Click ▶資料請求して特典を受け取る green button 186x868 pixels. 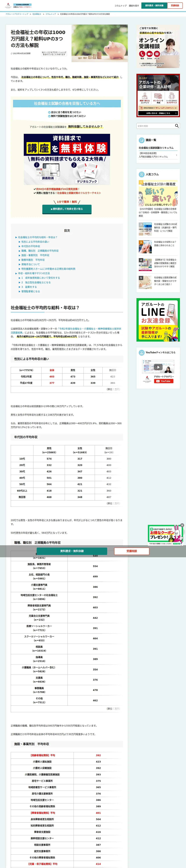(67, 209)
